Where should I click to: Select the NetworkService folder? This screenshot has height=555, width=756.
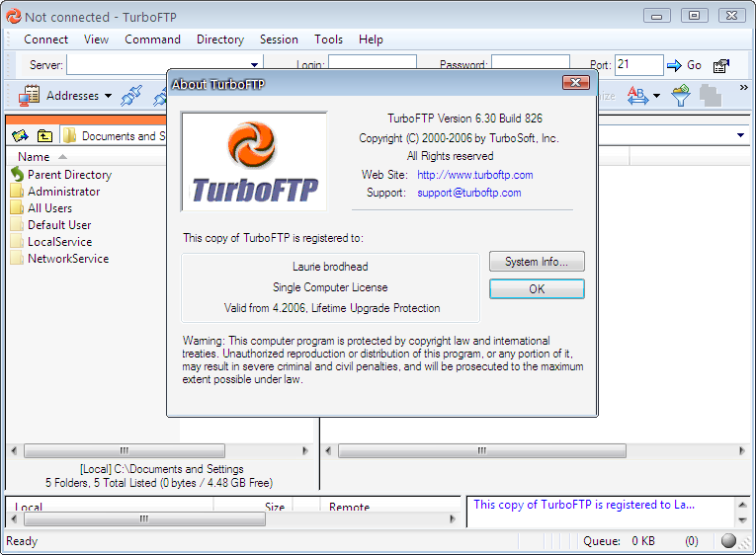pos(68,259)
